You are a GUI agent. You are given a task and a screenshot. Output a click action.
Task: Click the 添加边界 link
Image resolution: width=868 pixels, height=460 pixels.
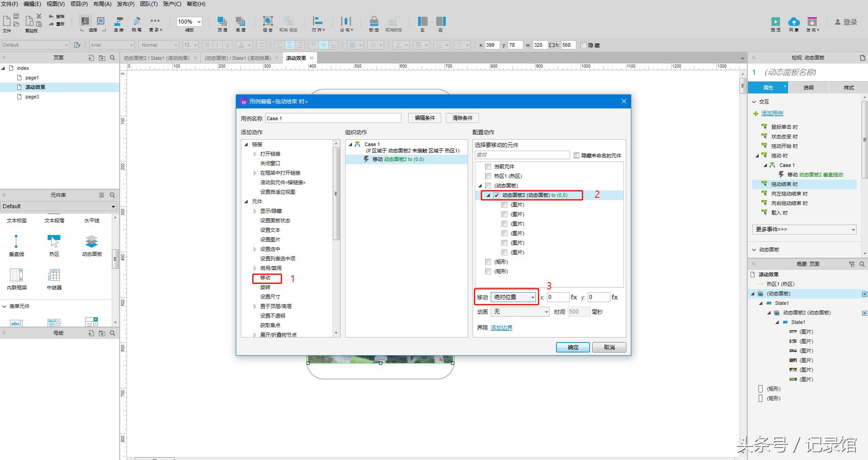pos(502,328)
